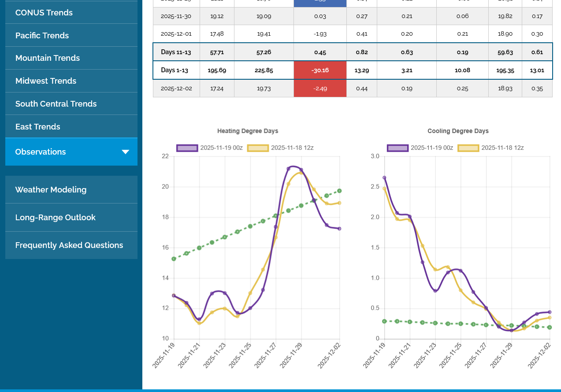Open the CONUS Trends menu item

pyautogui.click(x=44, y=13)
